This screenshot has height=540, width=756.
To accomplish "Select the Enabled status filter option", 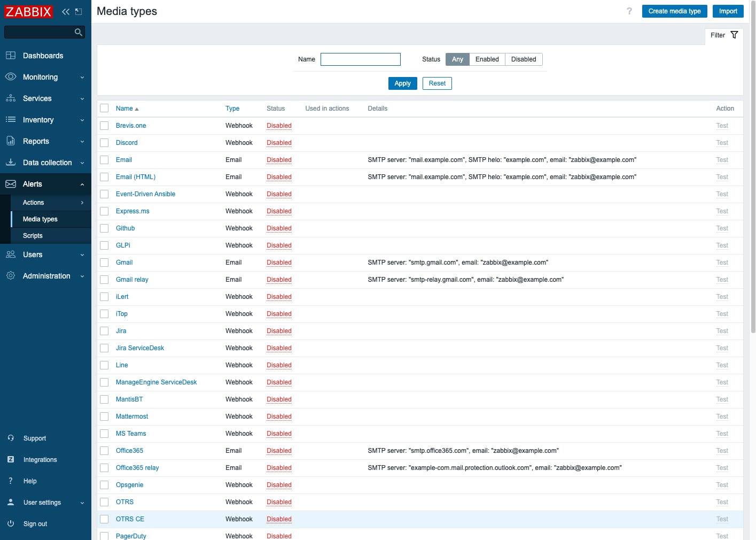I will (x=487, y=59).
